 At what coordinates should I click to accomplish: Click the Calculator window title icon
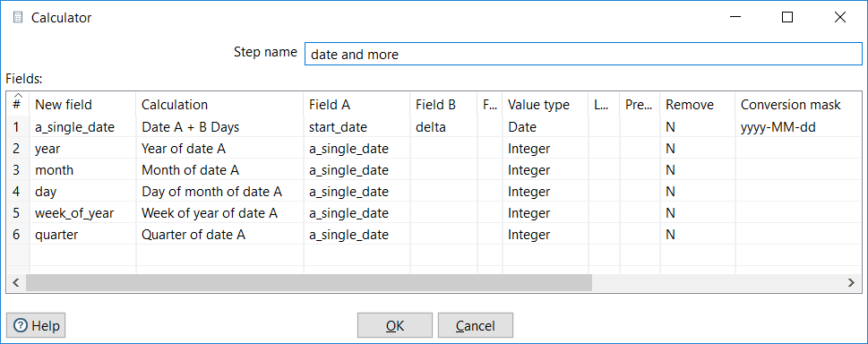click(18, 18)
